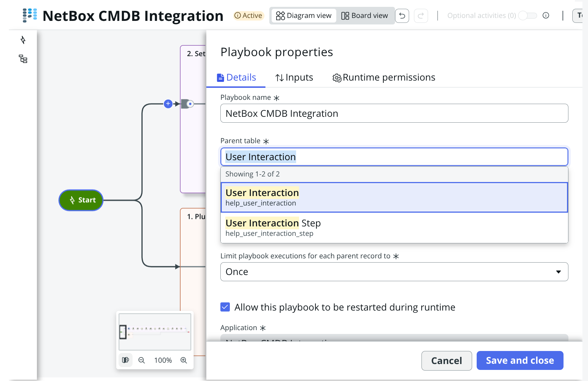The image size is (588, 381).
Task: Click the blue plus connector on canvas
Action: (168, 104)
